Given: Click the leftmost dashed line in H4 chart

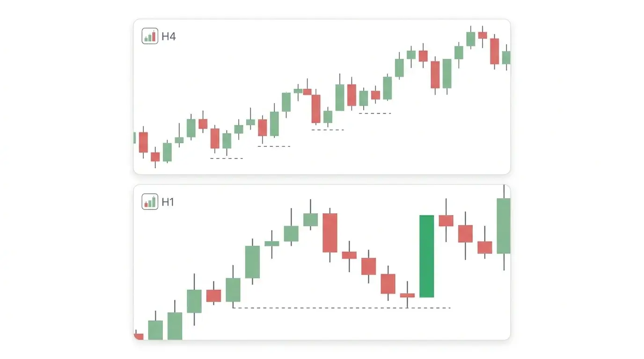Looking at the screenshot, I should coord(227,158).
